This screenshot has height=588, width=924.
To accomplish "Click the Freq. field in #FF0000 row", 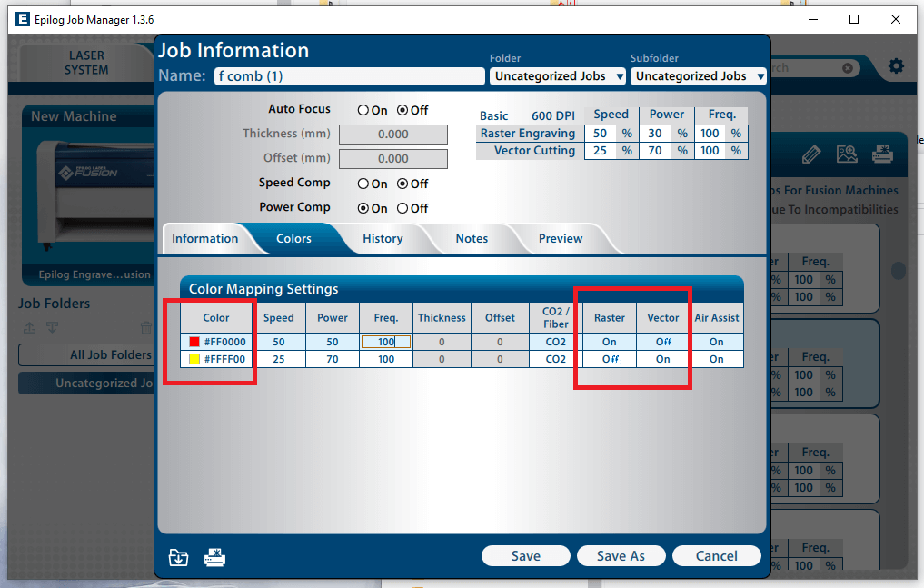I will pyautogui.click(x=386, y=342).
